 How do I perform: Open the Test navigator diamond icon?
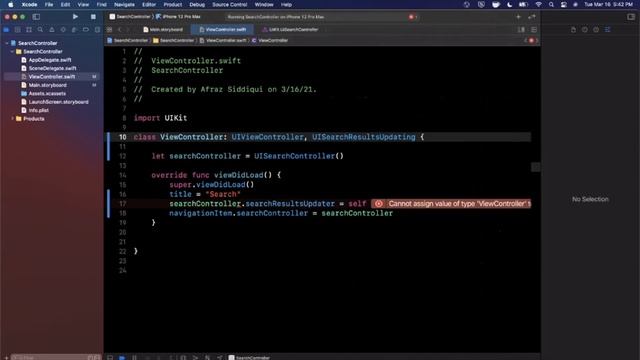click(x=63, y=30)
